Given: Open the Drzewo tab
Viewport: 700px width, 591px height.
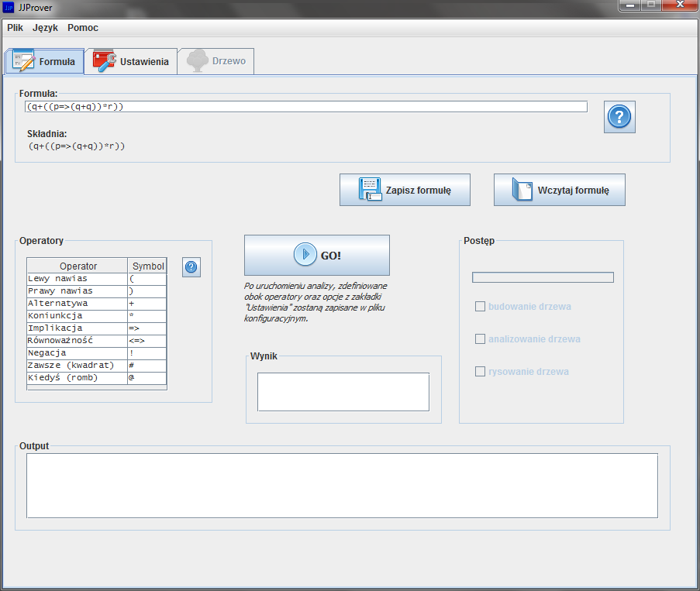Looking at the screenshot, I should (x=216, y=61).
